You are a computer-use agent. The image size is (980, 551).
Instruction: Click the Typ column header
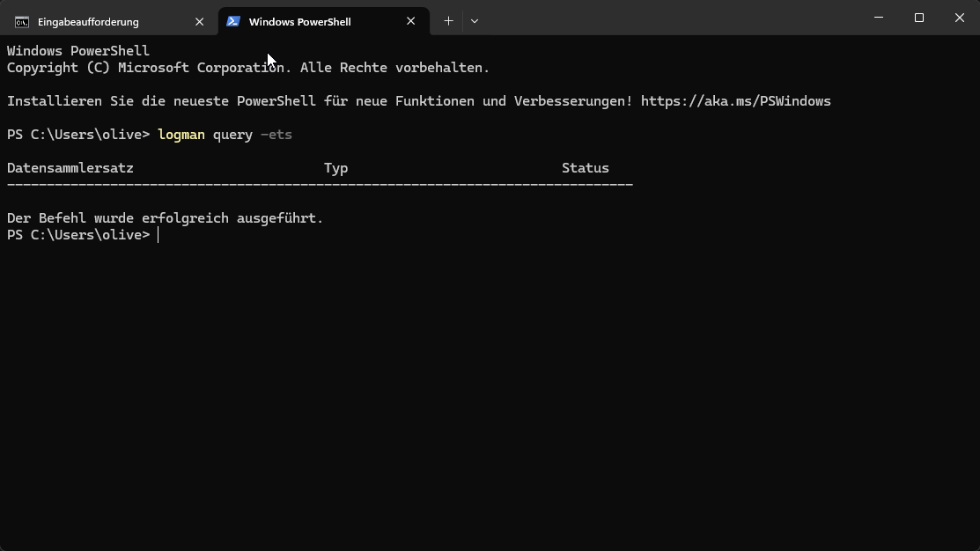[335, 168]
